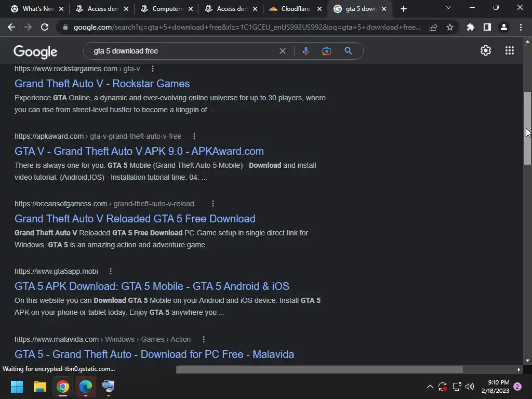
Task: Search by image with the camera icon
Action: 326,51
